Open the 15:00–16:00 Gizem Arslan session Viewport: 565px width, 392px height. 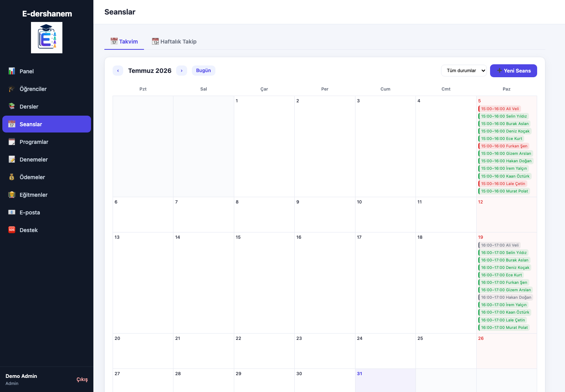click(x=506, y=154)
